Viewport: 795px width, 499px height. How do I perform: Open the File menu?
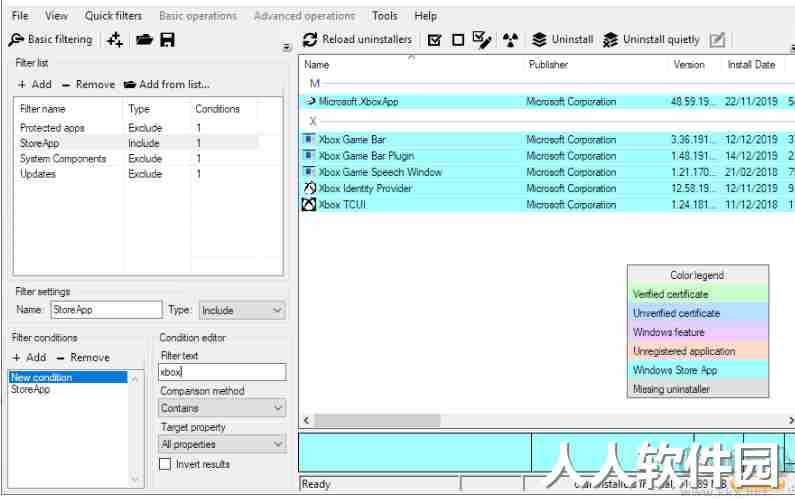(20, 16)
